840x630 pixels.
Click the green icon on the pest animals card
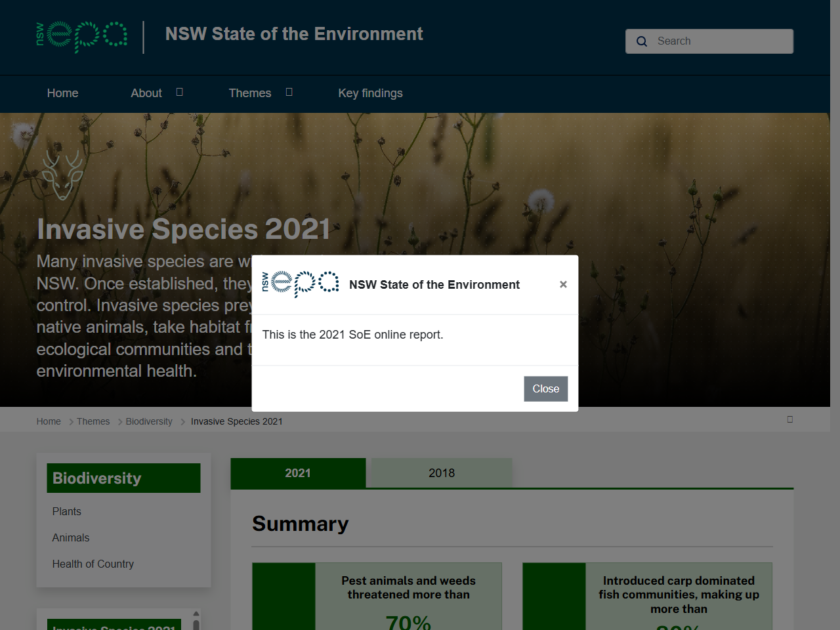click(283, 596)
